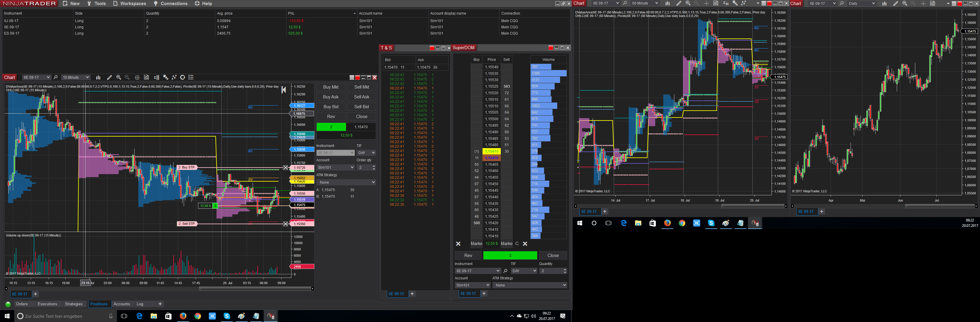The height and width of the screenshot is (322, 980).
Task: Open strategies icon in 15 Minute chart
Action: tap(174, 78)
